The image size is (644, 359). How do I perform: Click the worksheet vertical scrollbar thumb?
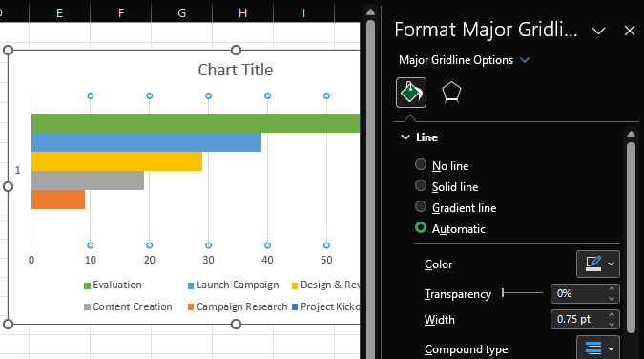(x=370, y=189)
